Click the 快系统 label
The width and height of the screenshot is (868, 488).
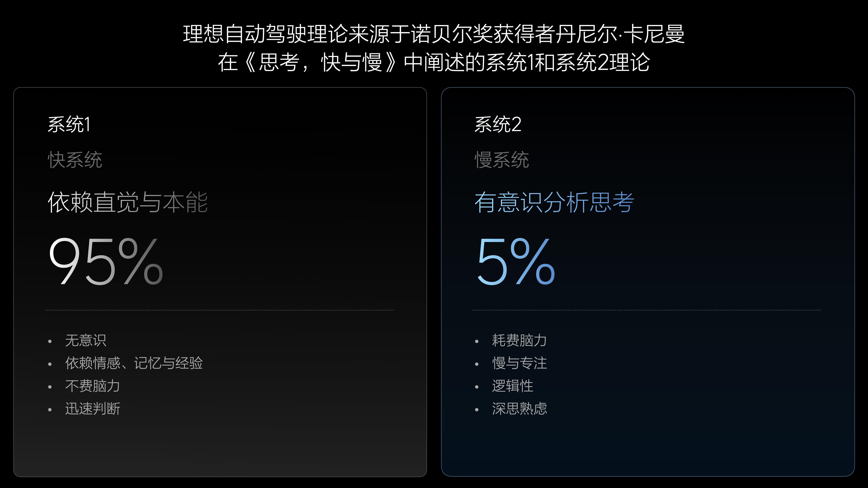[x=75, y=160]
